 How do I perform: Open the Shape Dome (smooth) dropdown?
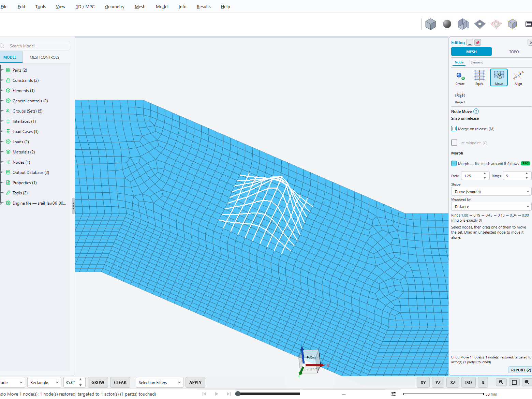491,191
